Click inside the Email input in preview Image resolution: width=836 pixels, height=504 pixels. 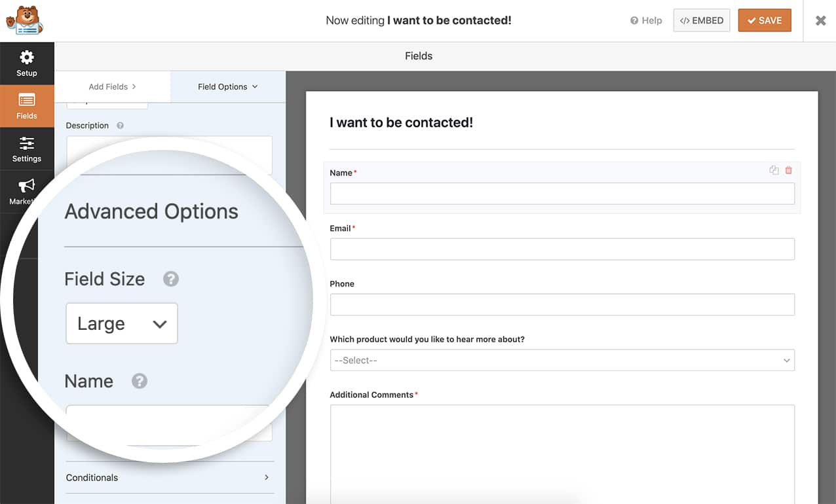(561, 249)
